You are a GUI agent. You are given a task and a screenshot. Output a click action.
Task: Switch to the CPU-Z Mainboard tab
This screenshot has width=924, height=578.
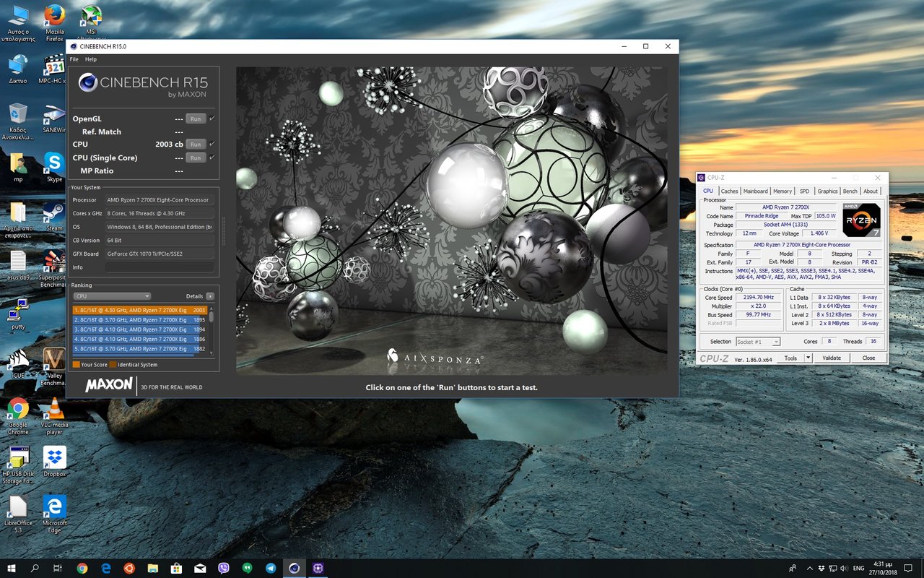(x=755, y=191)
